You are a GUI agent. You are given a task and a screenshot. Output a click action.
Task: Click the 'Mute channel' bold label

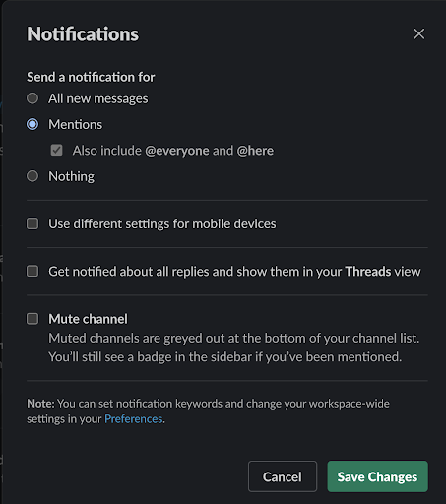coord(88,319)
